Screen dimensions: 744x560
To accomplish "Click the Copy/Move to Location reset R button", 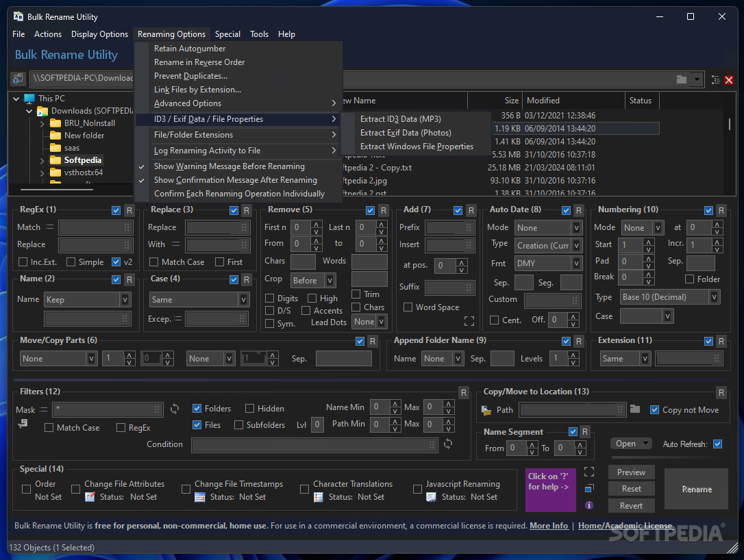I will tap(721, 393).
